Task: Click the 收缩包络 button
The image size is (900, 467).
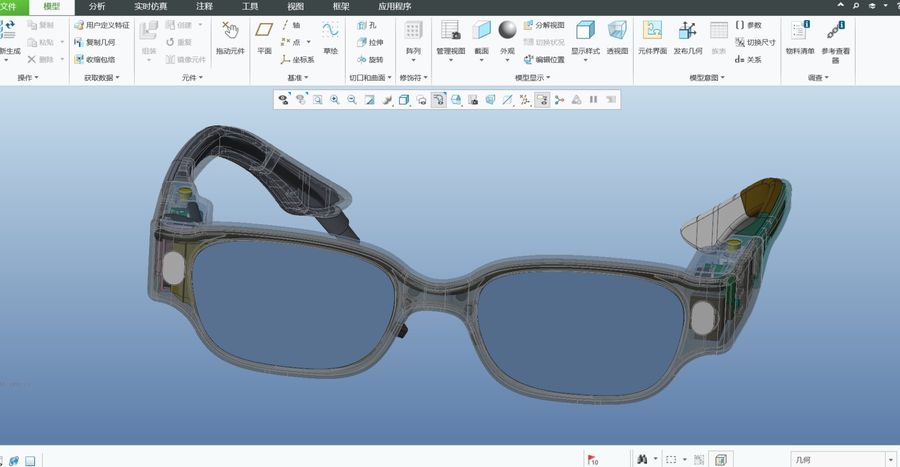Action: tap(95, 60)
